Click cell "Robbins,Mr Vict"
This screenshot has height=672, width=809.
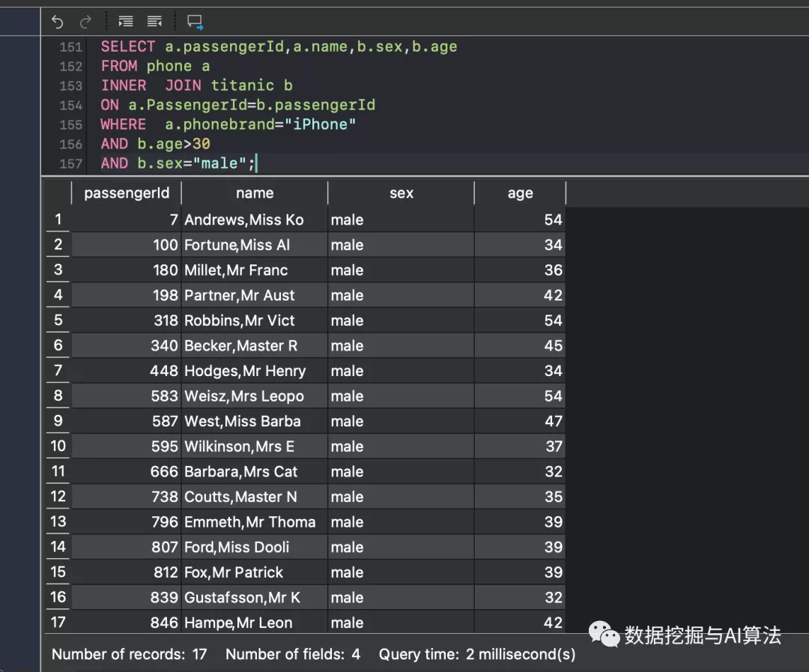[255, 321]
